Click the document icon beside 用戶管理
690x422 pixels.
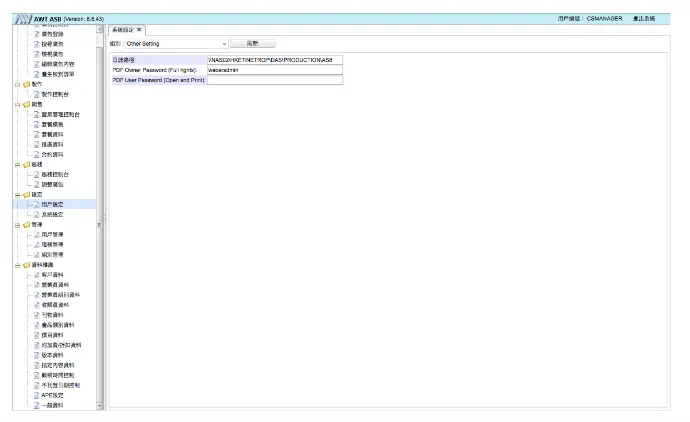36,234
